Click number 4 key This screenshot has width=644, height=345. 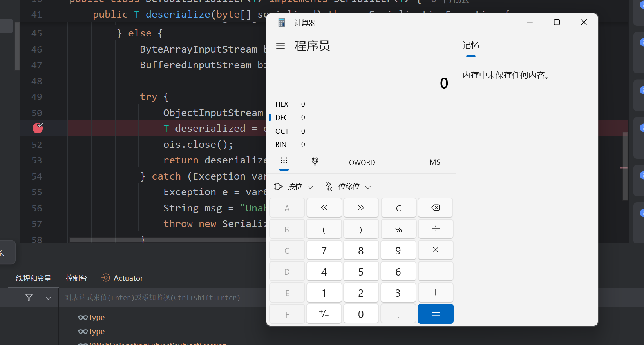pyautogui.click(x=324, y=271)
